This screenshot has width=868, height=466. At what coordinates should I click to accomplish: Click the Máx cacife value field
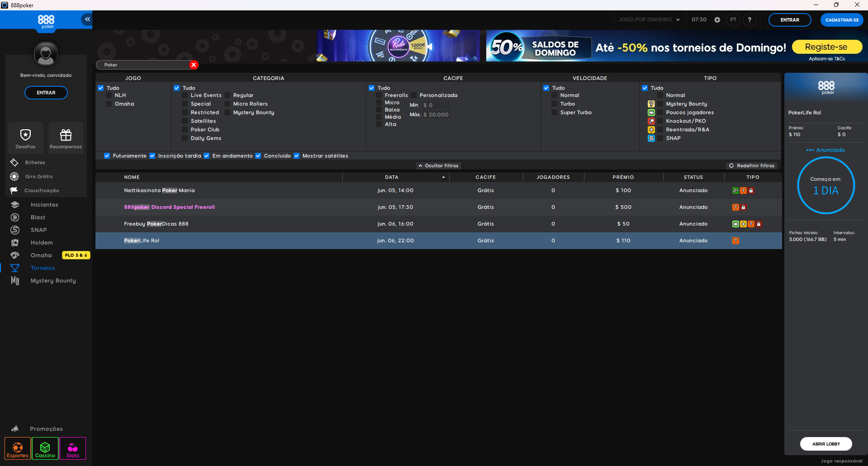click(436, 115)
